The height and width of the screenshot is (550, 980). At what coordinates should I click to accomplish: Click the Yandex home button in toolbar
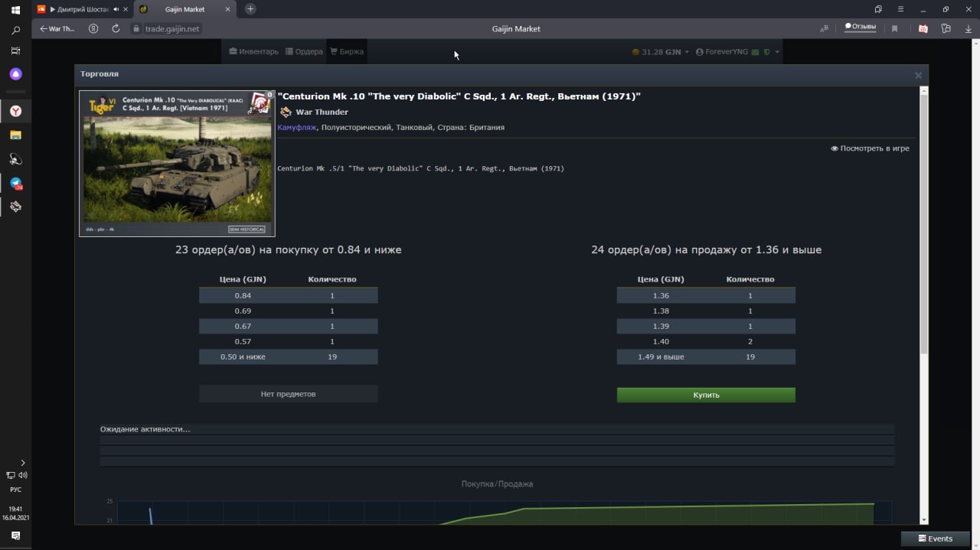(93, 28)
